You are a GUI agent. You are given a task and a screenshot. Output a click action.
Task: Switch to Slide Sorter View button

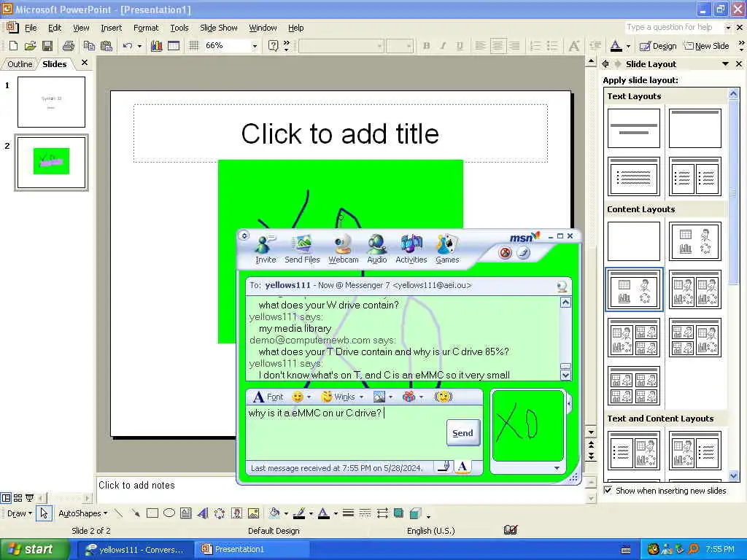[x=18, y=498]
